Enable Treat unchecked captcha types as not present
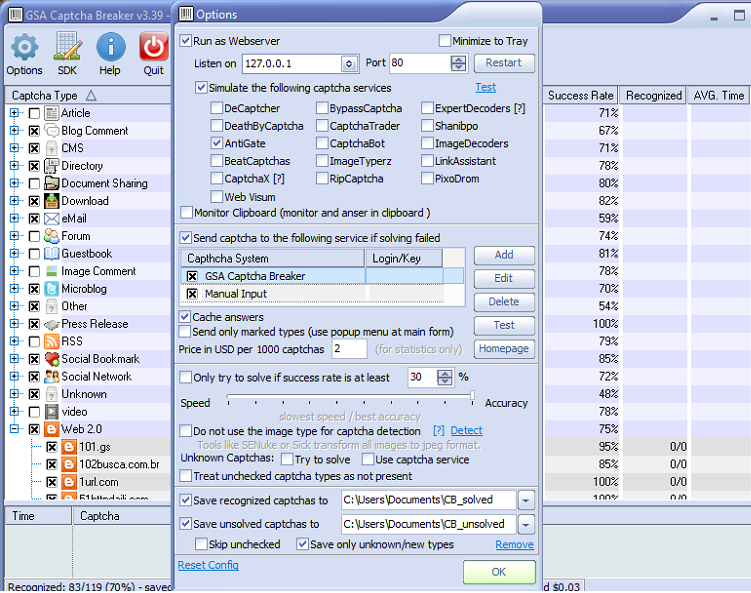The width and height of the screenshot is (751, 593). (x=185, y=476)
